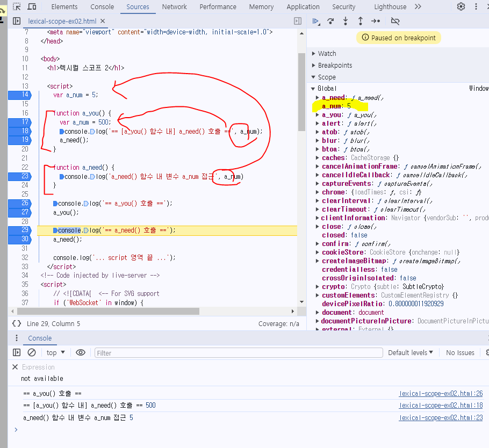This screenshot has width=489, height=448.
Task: Collapse the Global scope tree
Action: (x=313, y=89)
